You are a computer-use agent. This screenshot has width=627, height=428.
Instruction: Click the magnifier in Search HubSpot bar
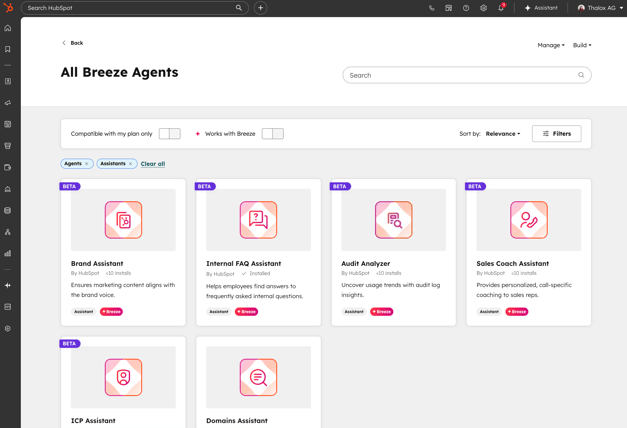point(239,8)
